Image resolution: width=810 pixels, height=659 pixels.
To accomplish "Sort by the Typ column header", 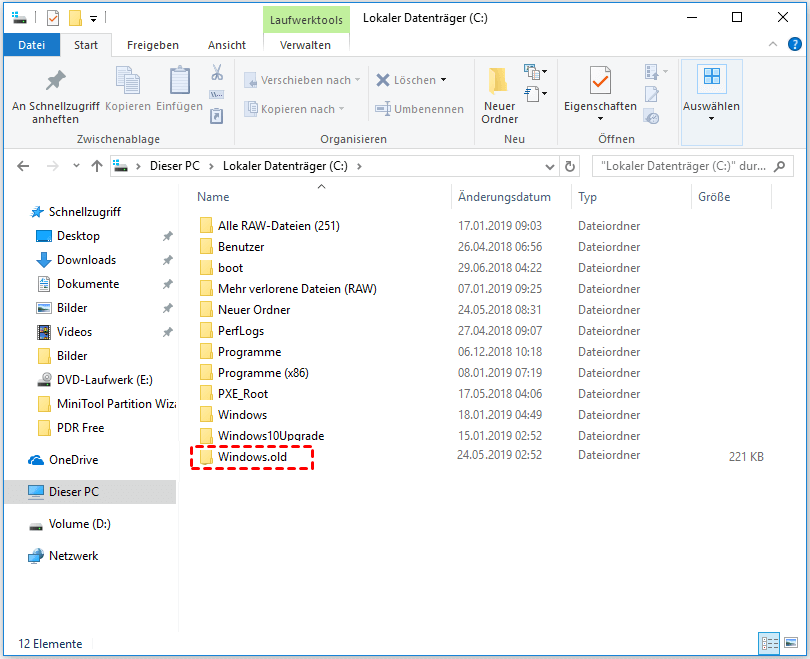I will click(x=587, y=197).
